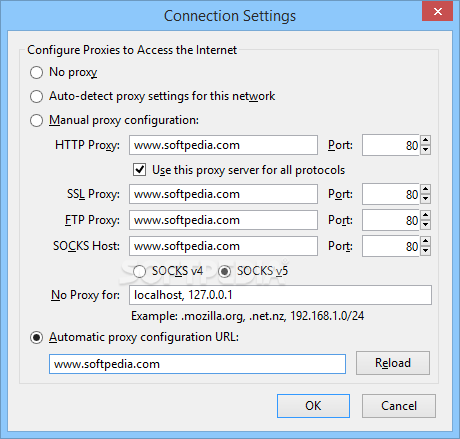This screenshot has width=460, height=439.
Task: Increase SOCKS Host port with up arrow
Action: click(x=425, y=241)
